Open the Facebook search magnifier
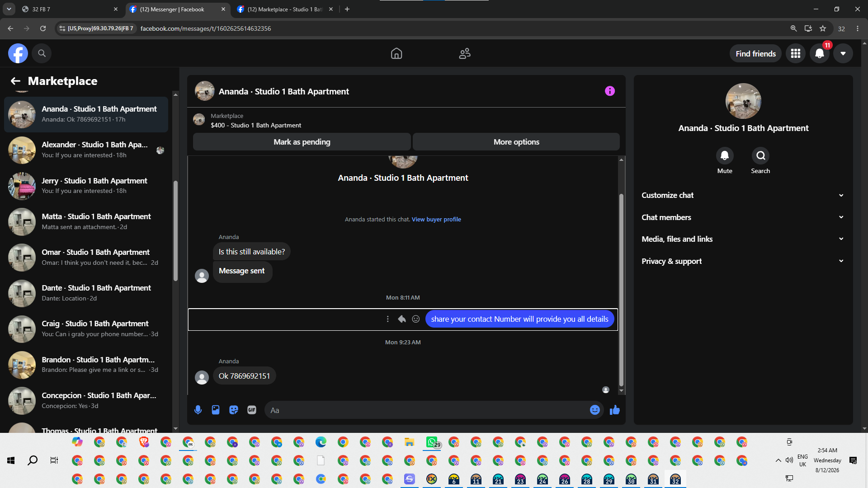Image resolution: width=868 pixels, height=488 pixels. click(x=42, y=53)
